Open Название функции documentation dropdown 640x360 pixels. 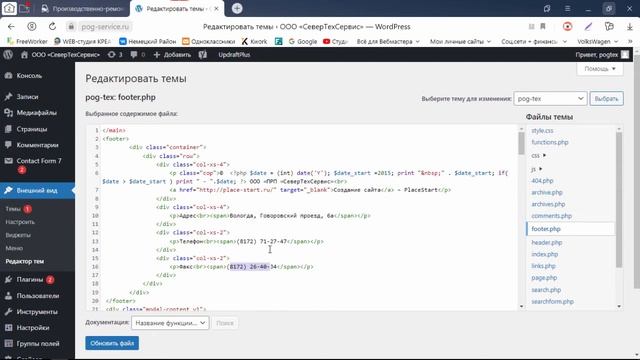[x=170, y=323]
